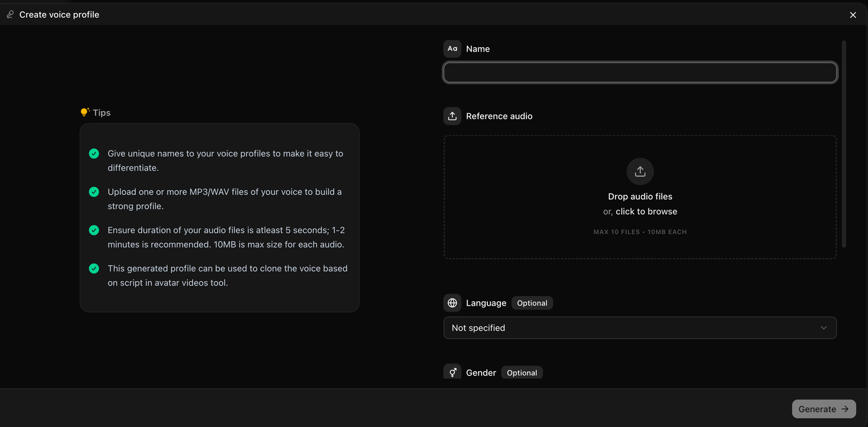
Task: Click the Optional badge next to Language
Action: [532, 303]
